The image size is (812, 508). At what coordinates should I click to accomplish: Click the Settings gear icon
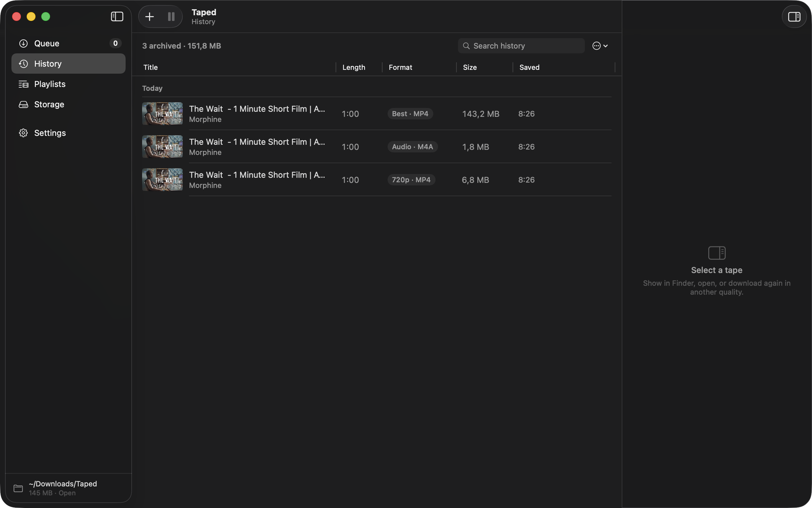coord(23,133)
